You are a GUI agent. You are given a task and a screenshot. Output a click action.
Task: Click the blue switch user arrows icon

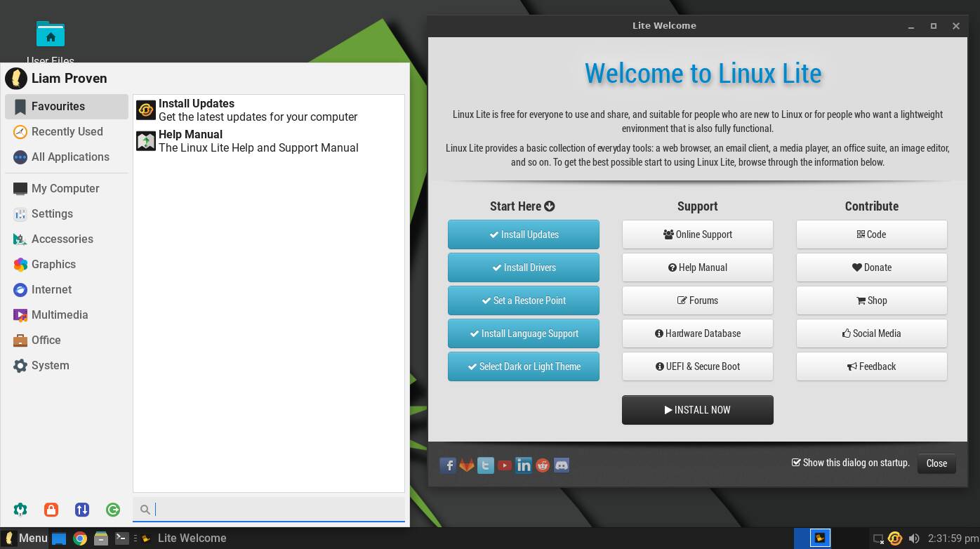click(82, 510)
